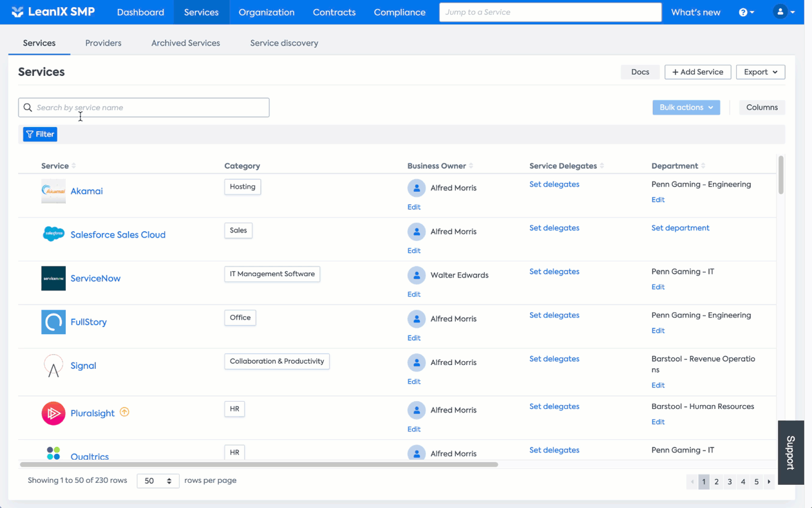Go to page 3
Viewport: 812px width, 508px height.
pos(730,482)
